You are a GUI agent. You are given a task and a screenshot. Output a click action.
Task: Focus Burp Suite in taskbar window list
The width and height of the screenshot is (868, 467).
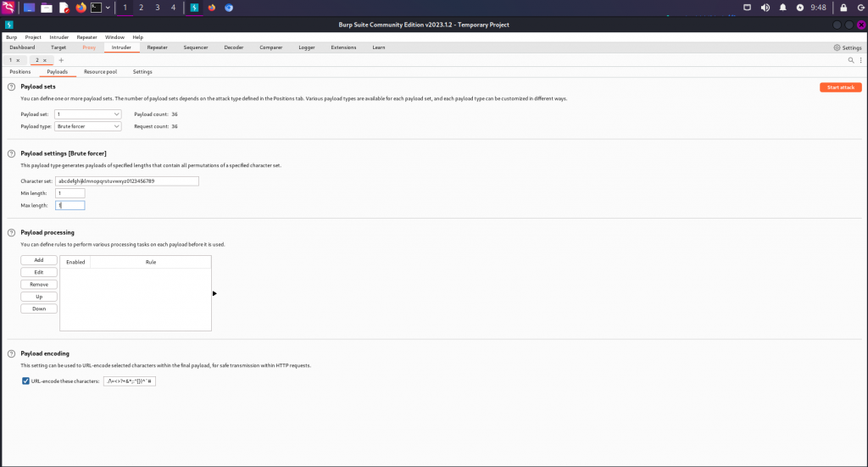(194, 8)
